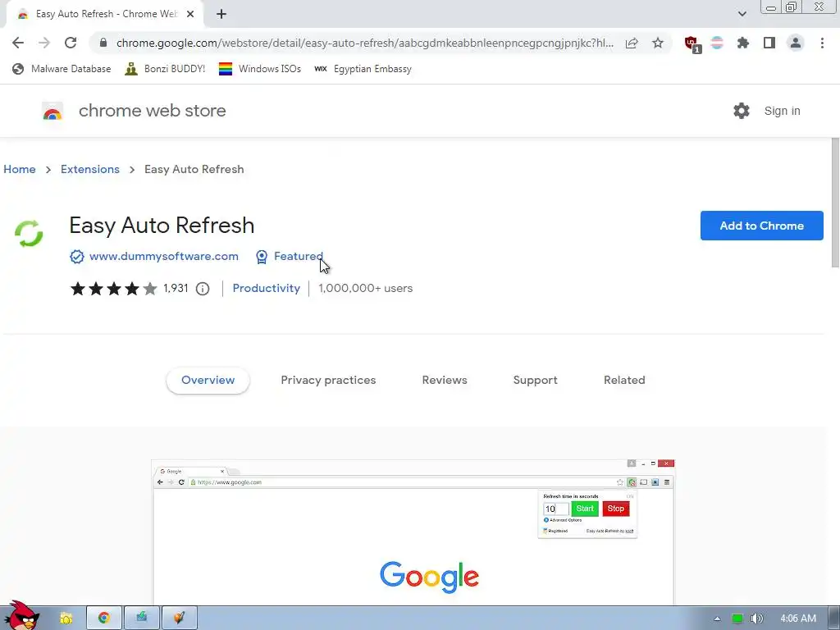Screen dimensions: 840x630
Task: Click the 1,931 ratings count
Action: 176,288
